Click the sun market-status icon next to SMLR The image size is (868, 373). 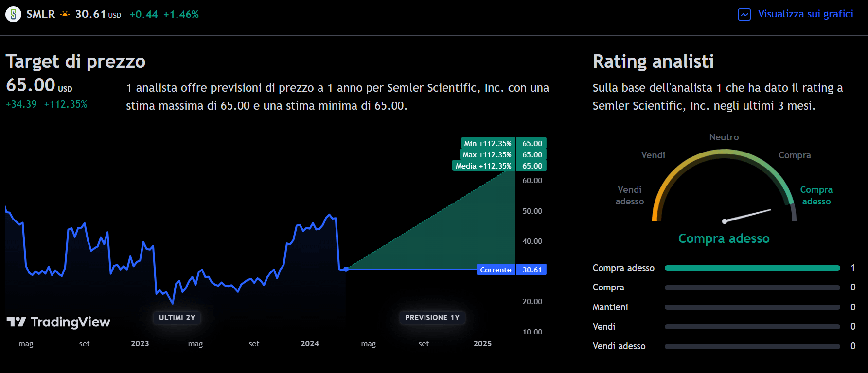pos(65,14)
